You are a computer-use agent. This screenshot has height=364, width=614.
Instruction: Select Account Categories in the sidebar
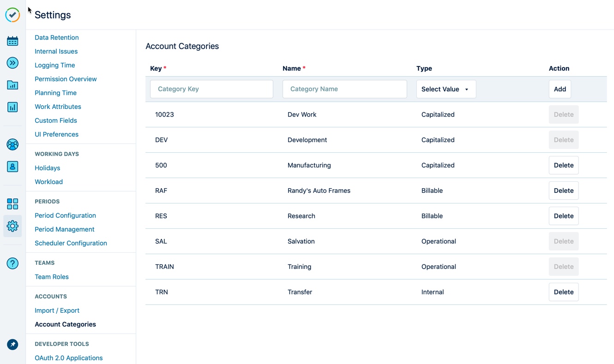[x=66, y=324]
